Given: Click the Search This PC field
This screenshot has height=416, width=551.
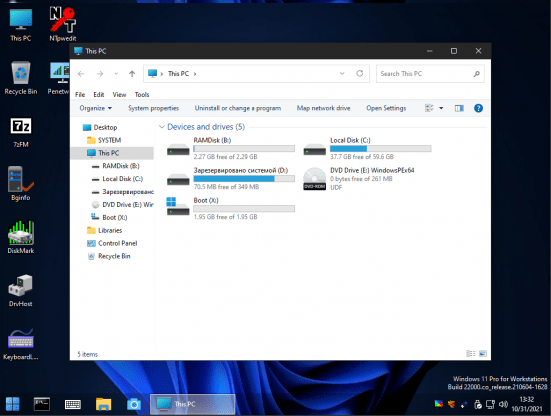Looking at the screenshot, I should pyautogui.click(x=426, y=73).
